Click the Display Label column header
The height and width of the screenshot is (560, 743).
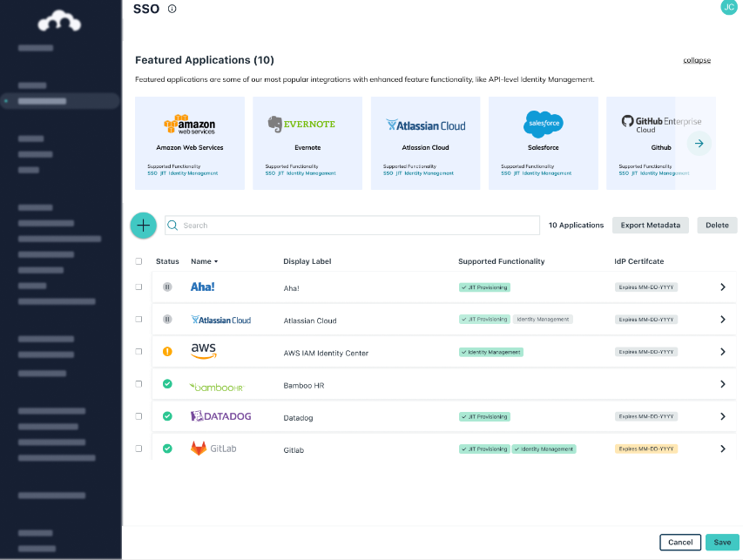[x=307, y=261]
